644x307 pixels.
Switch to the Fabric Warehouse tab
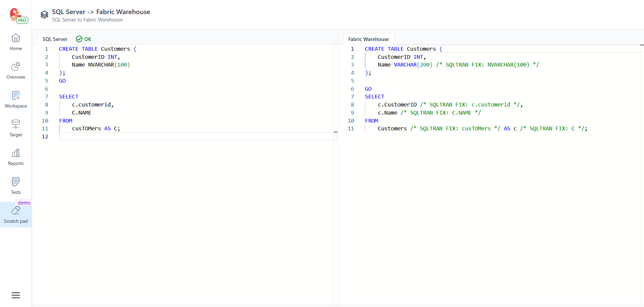click(368, 39)
